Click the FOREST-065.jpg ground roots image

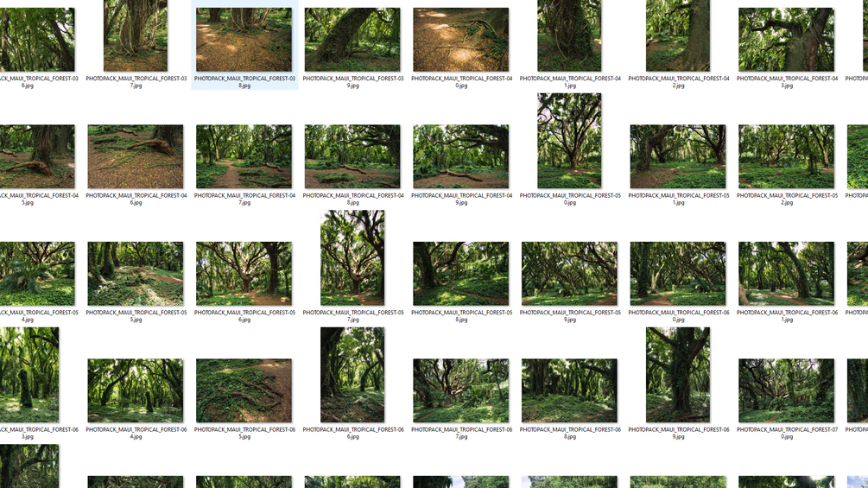[x=244, y=390]
